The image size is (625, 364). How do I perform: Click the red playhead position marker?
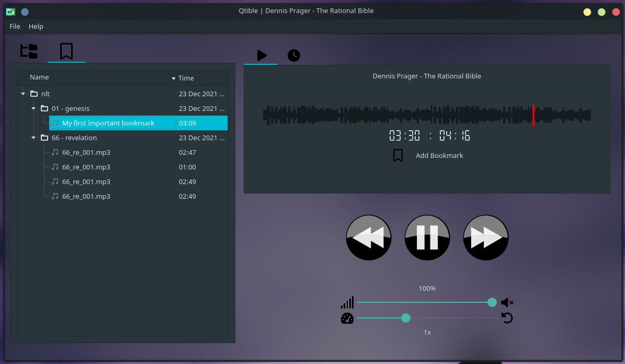[533, 115]
